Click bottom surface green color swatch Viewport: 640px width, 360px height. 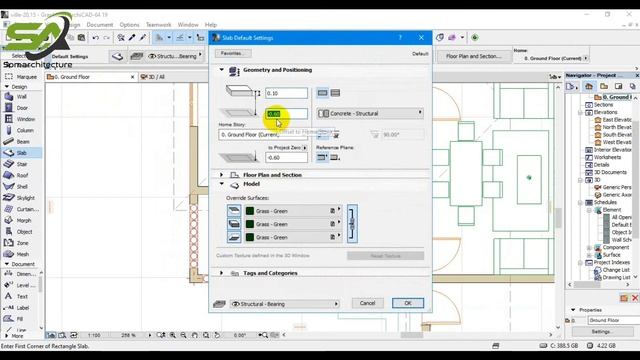[250, 237]
